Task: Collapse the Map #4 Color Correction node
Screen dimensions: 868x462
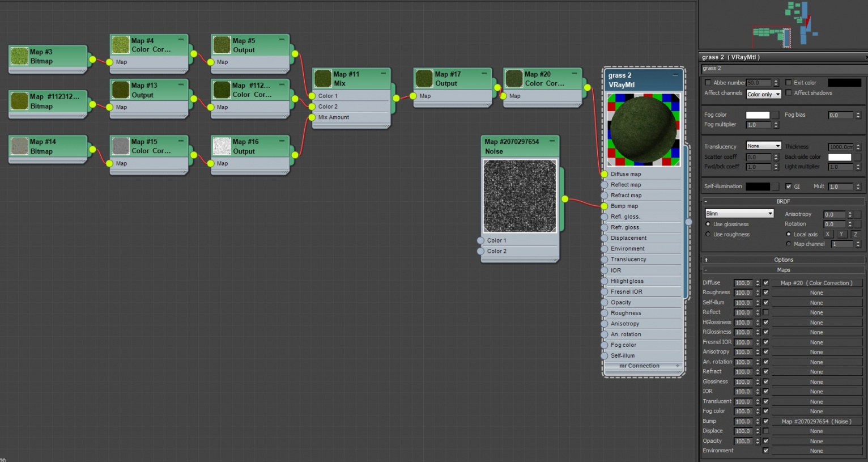Action: (181, 40)
